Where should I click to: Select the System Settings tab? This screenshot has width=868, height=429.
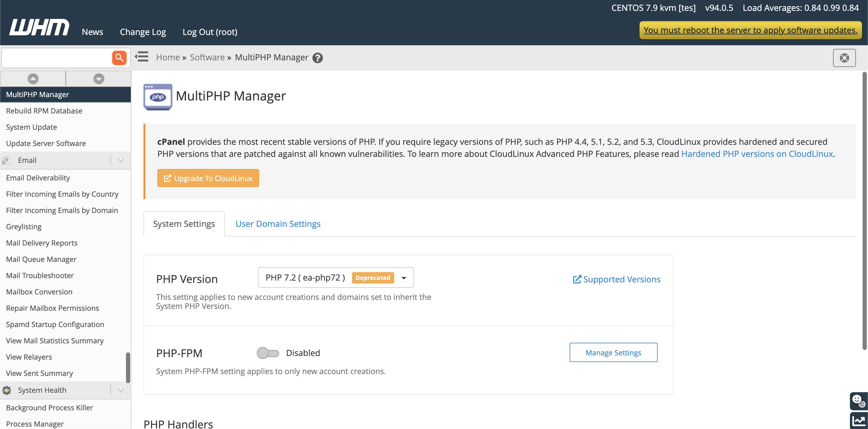[x=184, y=223]
